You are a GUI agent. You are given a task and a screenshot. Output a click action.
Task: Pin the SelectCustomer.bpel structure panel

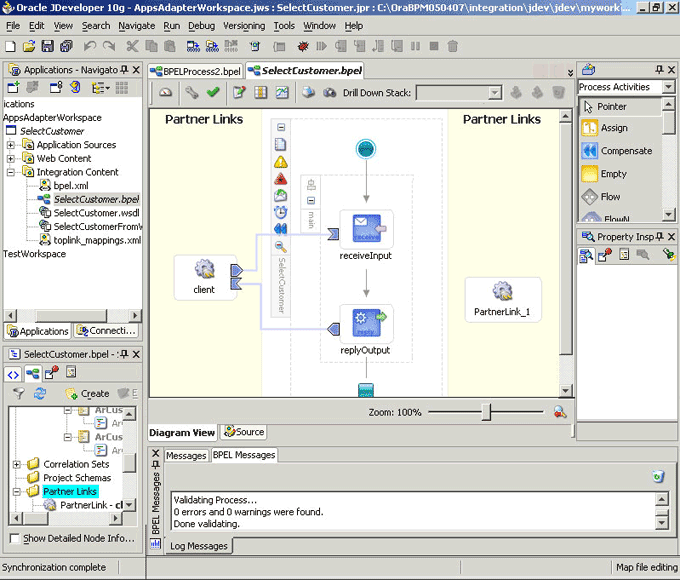124,354
